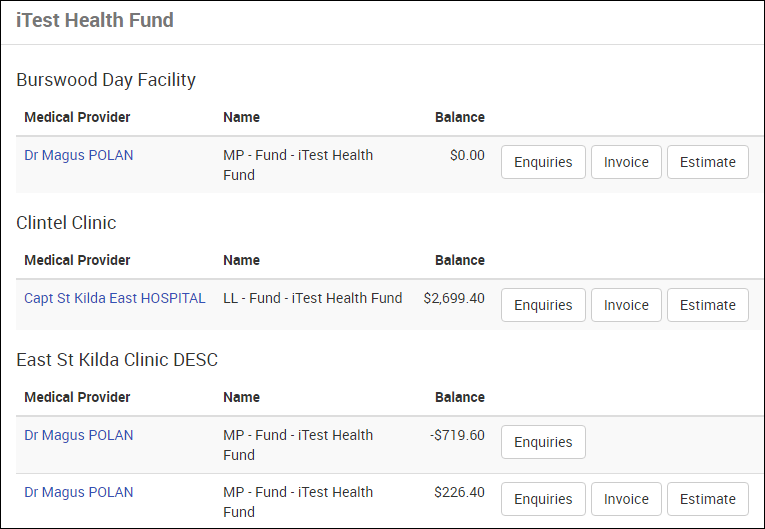Select the East St Kilda Clinic DESC heading
Viewport: 765px width, 529px height.
point(117,360)
